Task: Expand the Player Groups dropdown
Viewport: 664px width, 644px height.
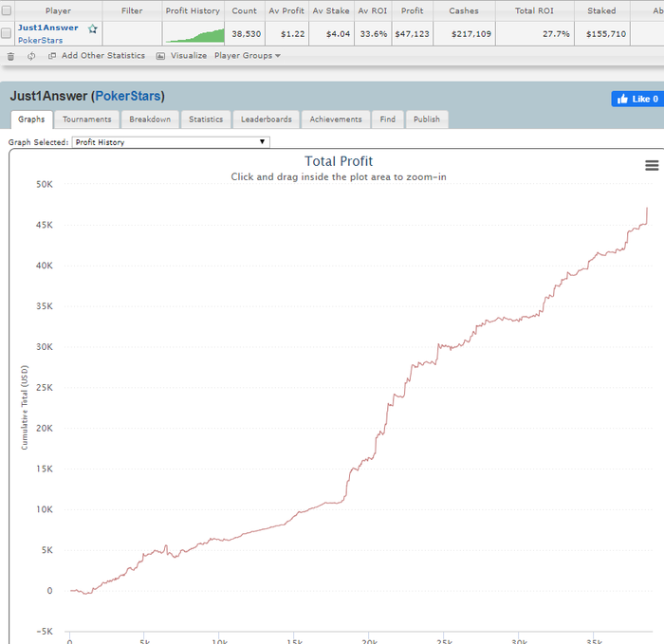Action: click(x=247, y=56)
